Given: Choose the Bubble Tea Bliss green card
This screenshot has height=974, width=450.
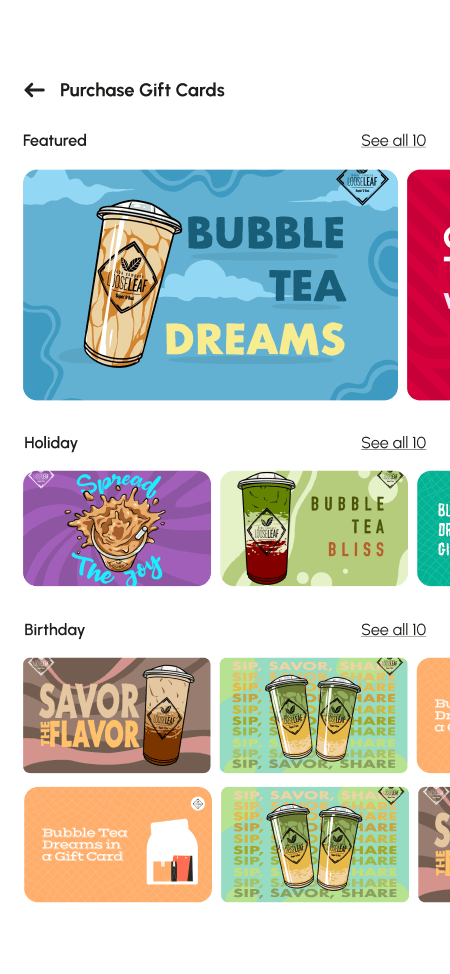Looking at the screenshot, I should tap(314, 529).
